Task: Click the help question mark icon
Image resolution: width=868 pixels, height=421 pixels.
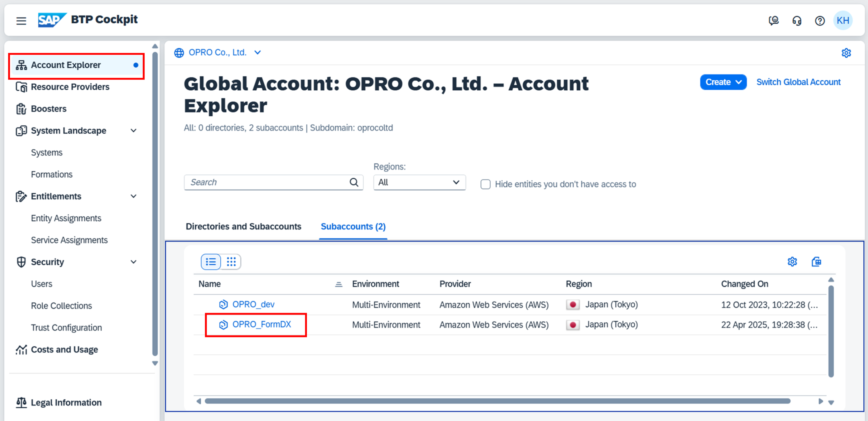Action: coord(820,20)
